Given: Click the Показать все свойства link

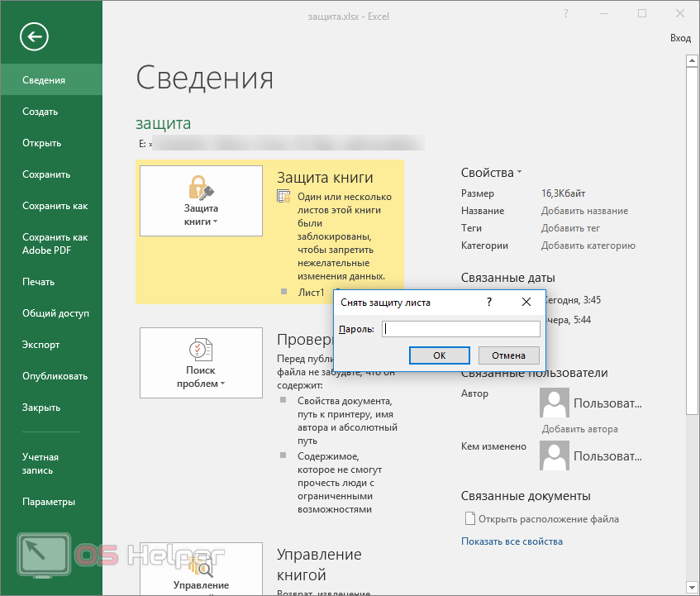Looking at the screenshot, I should pyautogui.click(x=512, y=541).
